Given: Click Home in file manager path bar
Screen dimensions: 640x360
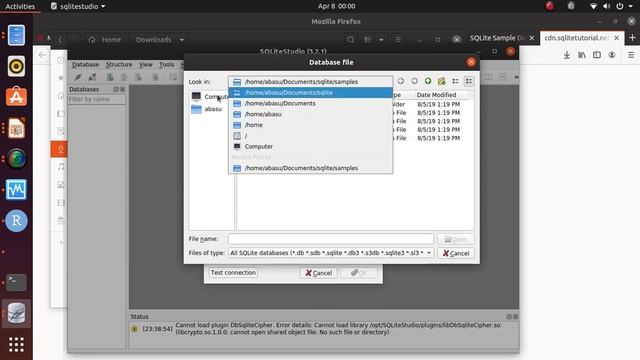Looking at the screenshot, I should tap(105, 40).
